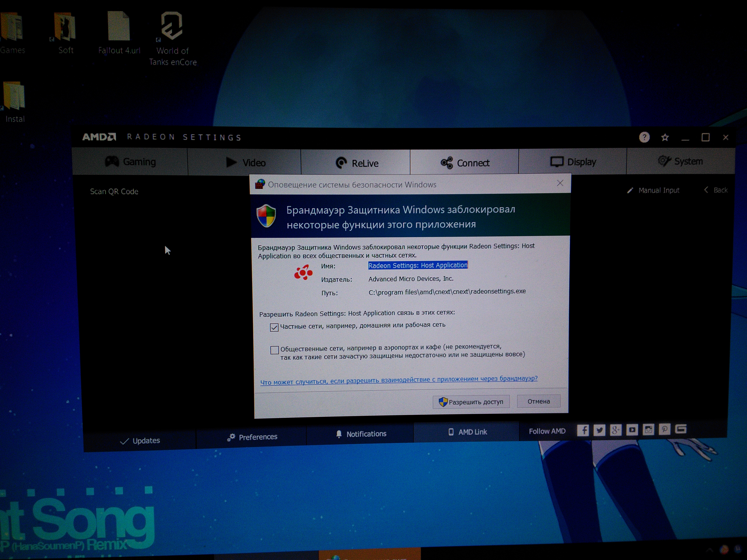Open firewall help link about allowing apps
This screenshot has width=747, height=560.
coord(398,380)
